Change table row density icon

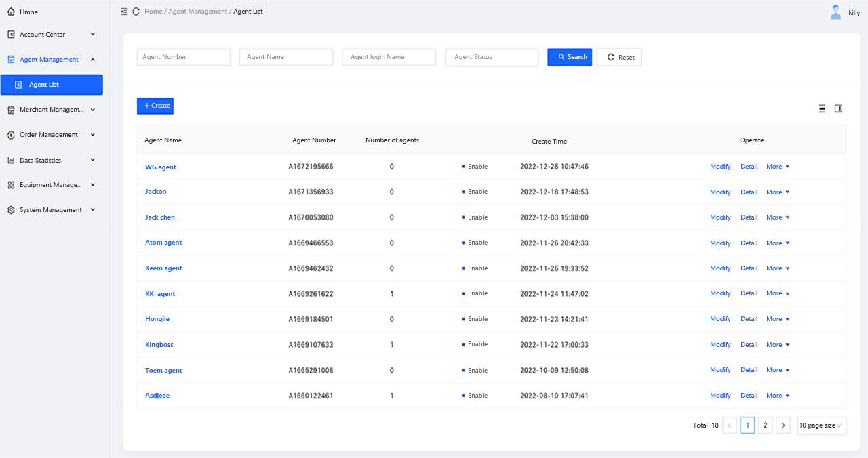tap(822, 108)
